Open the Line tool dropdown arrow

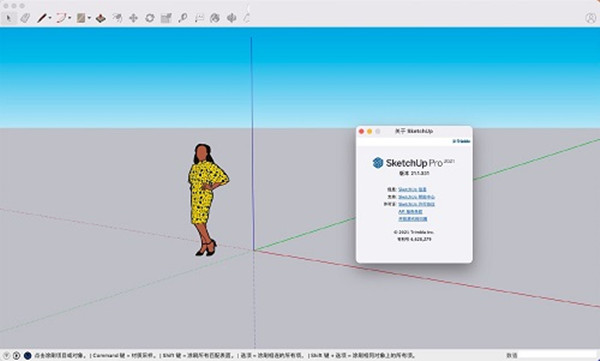(50, 18)
